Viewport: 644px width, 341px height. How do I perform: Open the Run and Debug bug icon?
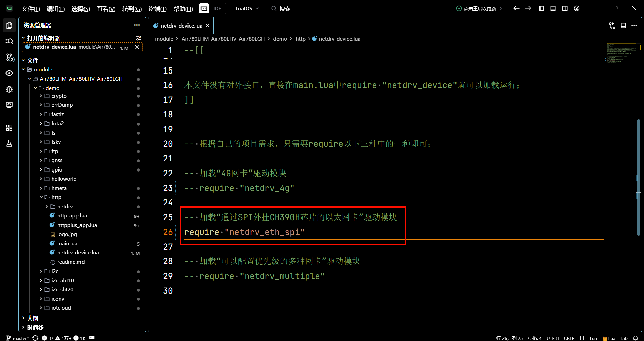coord(9,89)
